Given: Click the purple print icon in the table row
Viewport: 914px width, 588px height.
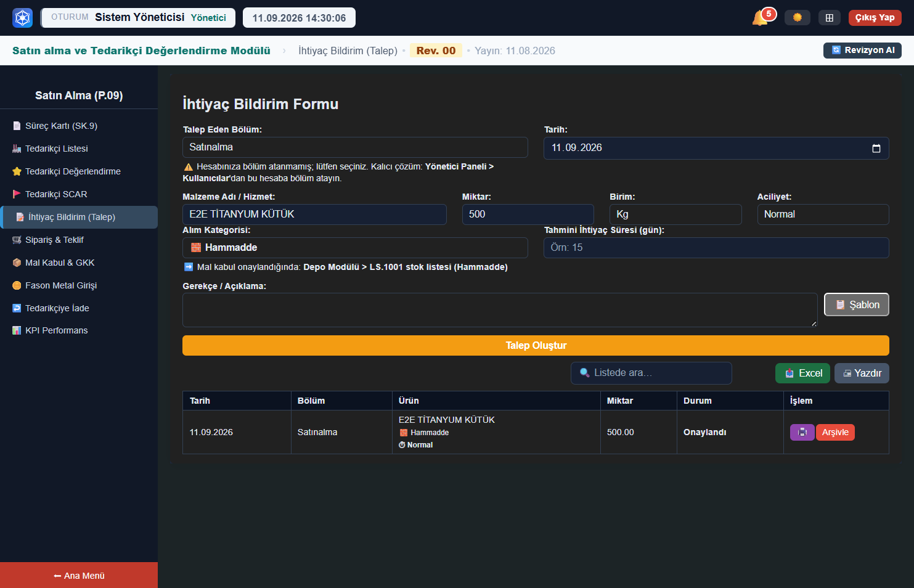Looking at the screenshot, I should pyautogui.click(x=802, y=432).
